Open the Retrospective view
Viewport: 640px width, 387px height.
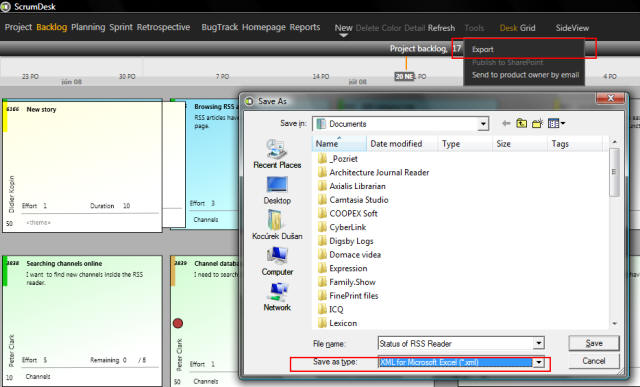coord(163,27)
